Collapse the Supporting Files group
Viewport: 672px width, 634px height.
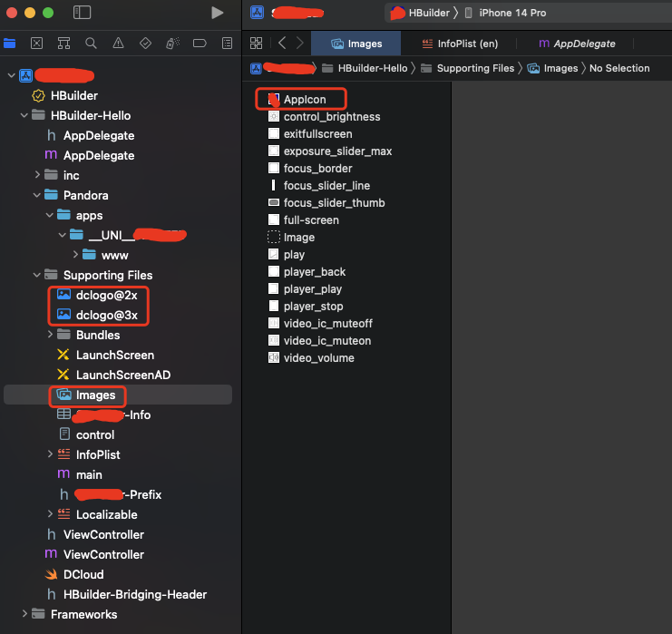[x=37, y=275]
